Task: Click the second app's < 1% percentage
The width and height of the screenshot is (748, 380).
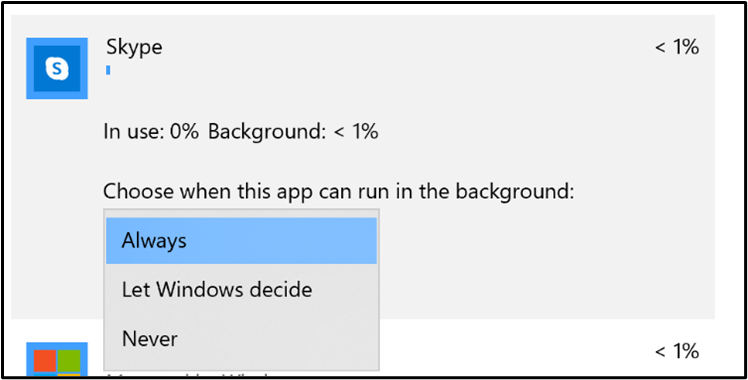Action: pos(677,352)
